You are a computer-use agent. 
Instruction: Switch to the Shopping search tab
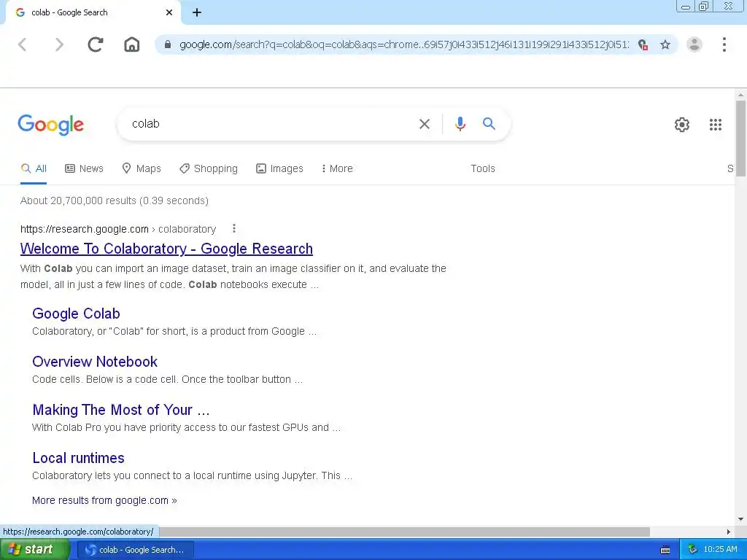pos(208,168)
